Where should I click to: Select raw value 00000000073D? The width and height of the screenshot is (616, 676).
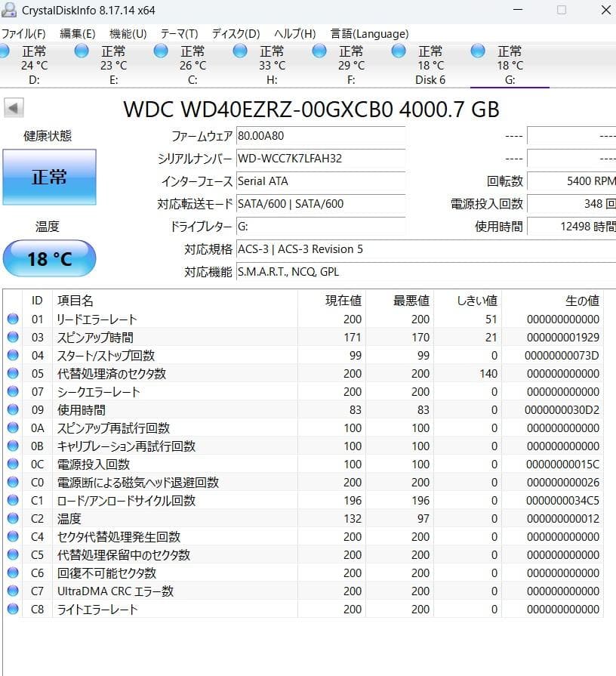[562, 356]
